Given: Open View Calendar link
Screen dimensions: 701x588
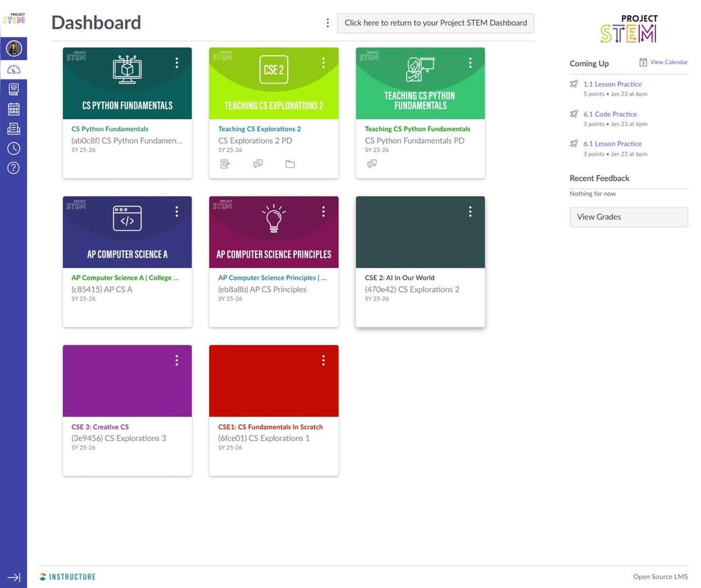Looking at the screenshot, I should [668, 62].
